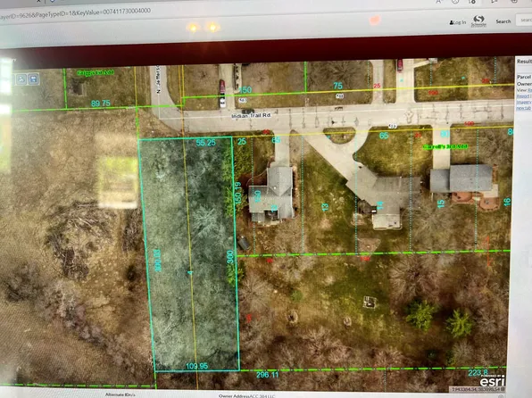Click lot number 15 on map

441,203
